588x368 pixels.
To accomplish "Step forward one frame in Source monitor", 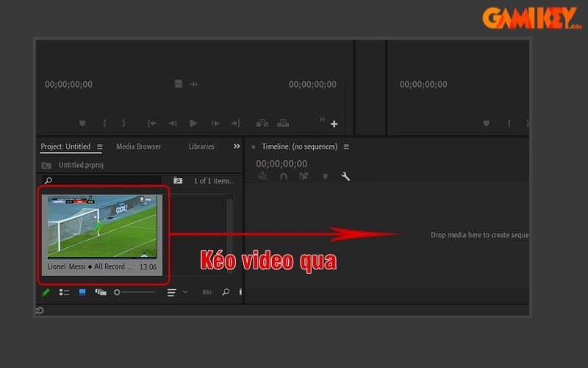I will [x=215, y=123].
